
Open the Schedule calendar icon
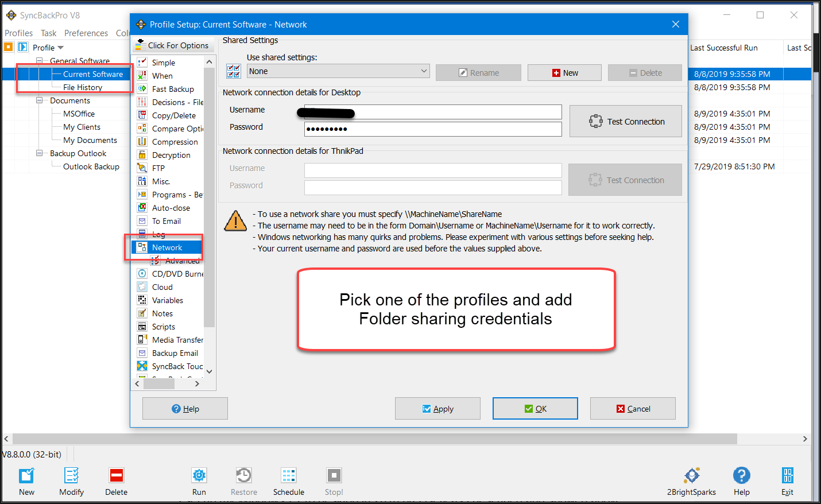pyautogui.click(x=289, y=476)
